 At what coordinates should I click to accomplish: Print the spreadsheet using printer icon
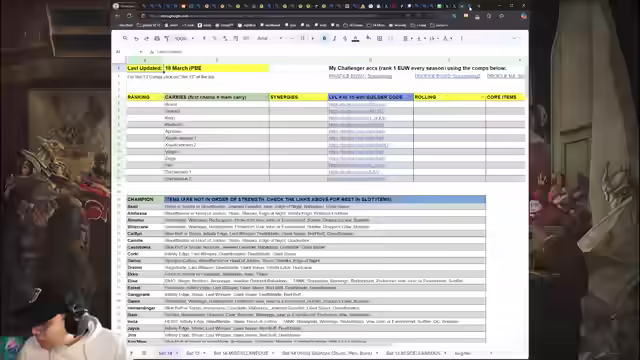(x=157, y=38)
